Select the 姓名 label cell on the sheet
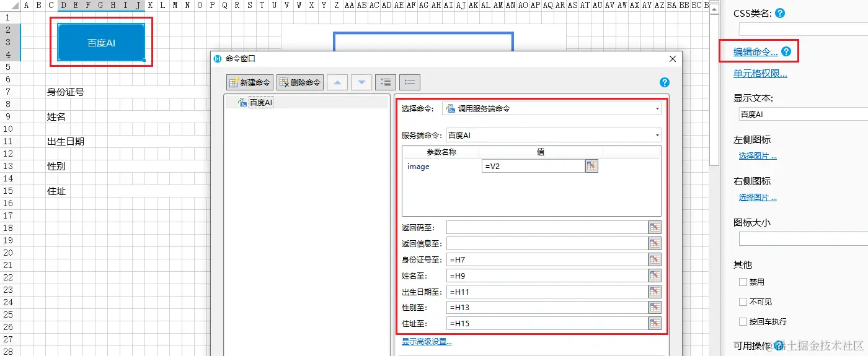Image resolution: width=868 pixels, height=356 pixels. coord(56,116)
